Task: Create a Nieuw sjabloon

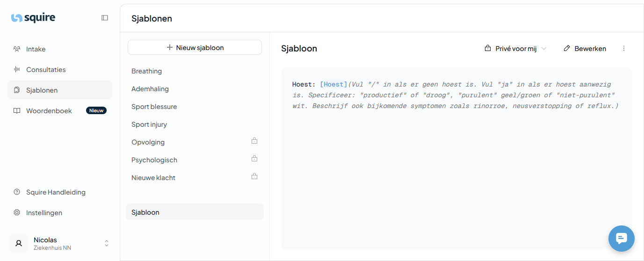Action: (x=195, y=47)
